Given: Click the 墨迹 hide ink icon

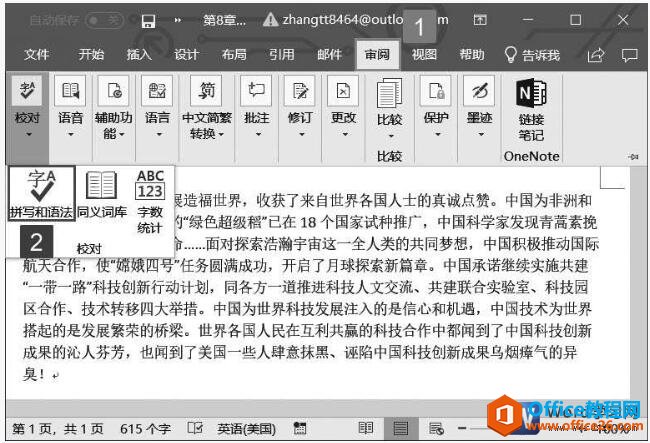Looking at the screenshot, I should (x=479, y=90).
